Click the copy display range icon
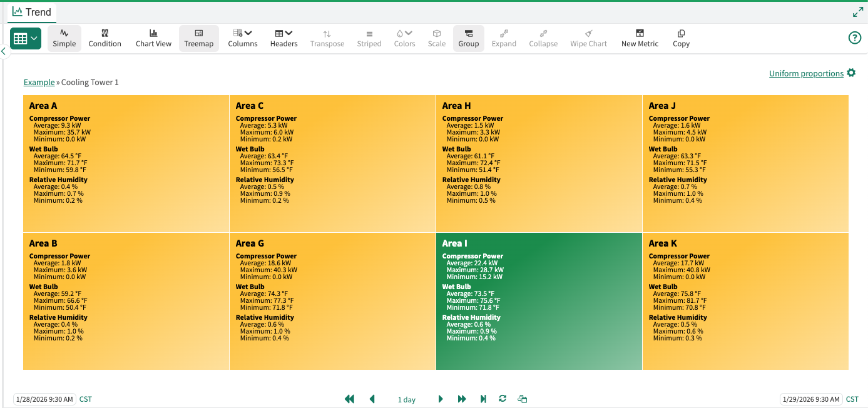The height and width of the screenshot is (408, 868). pos(523,399)
